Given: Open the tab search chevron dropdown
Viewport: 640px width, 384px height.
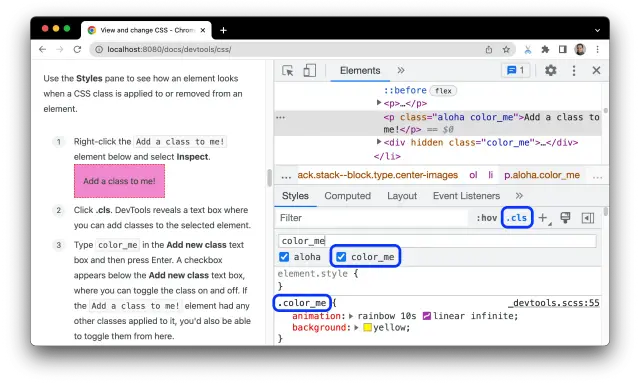Looking at the screenshot, I should (x=597, y=30).
